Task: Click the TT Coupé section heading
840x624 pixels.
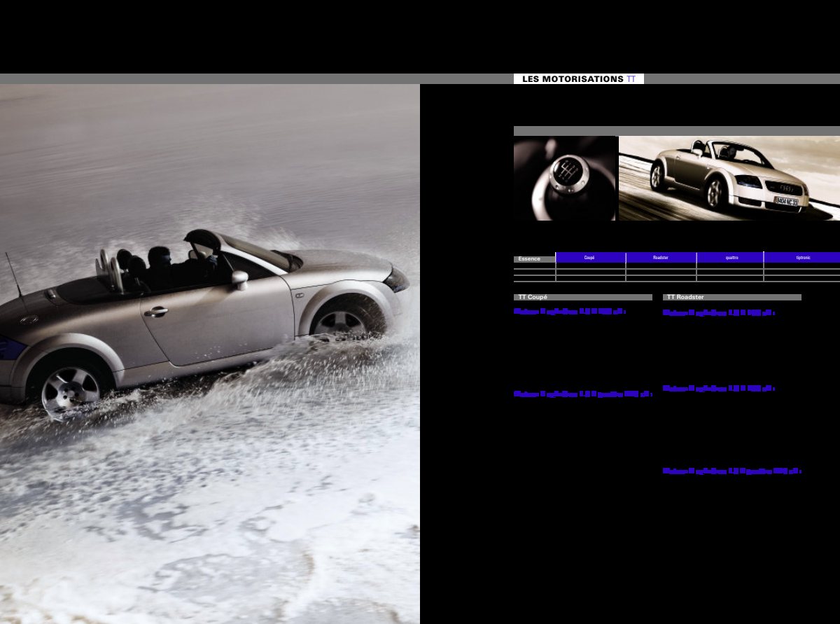Action: (x=583, y=297)
